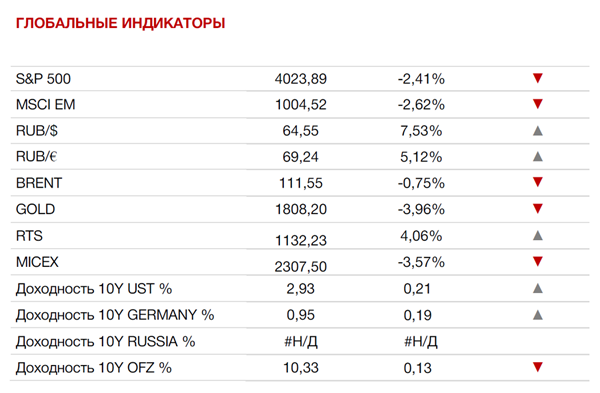Select the S&P 500 row label
This screenshot has width=600, height=393.
point(43,79)
